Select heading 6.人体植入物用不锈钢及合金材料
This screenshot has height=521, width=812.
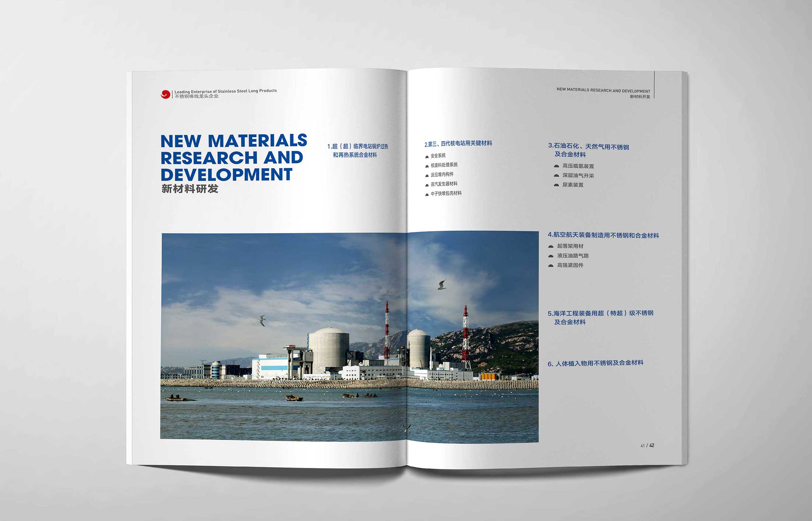596,363
